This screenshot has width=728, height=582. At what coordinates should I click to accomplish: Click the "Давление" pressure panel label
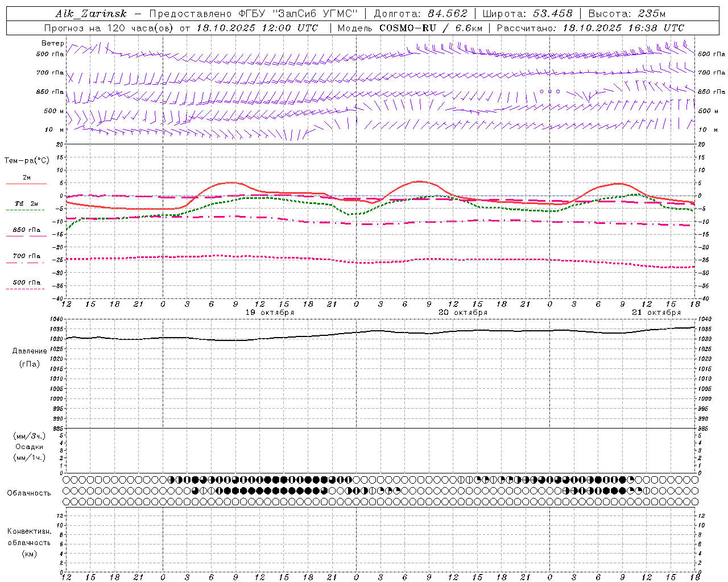[x=30, y=351]
